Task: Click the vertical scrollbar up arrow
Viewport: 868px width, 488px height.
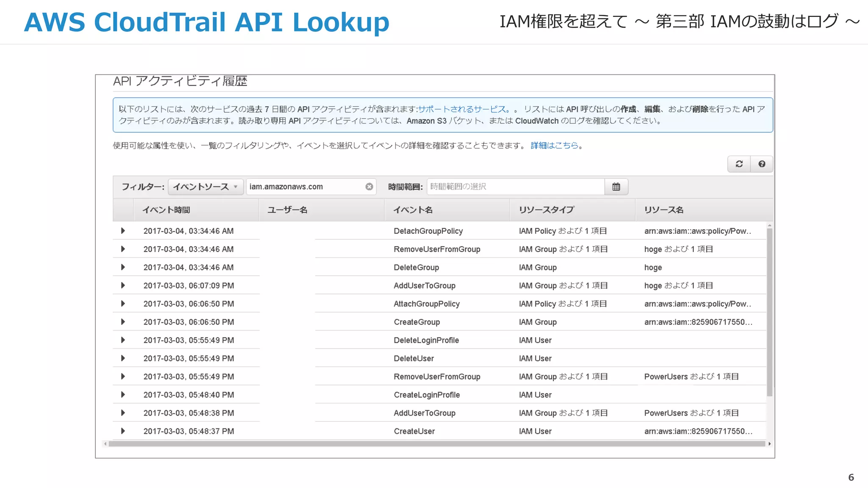Action: tap(770, 225)
